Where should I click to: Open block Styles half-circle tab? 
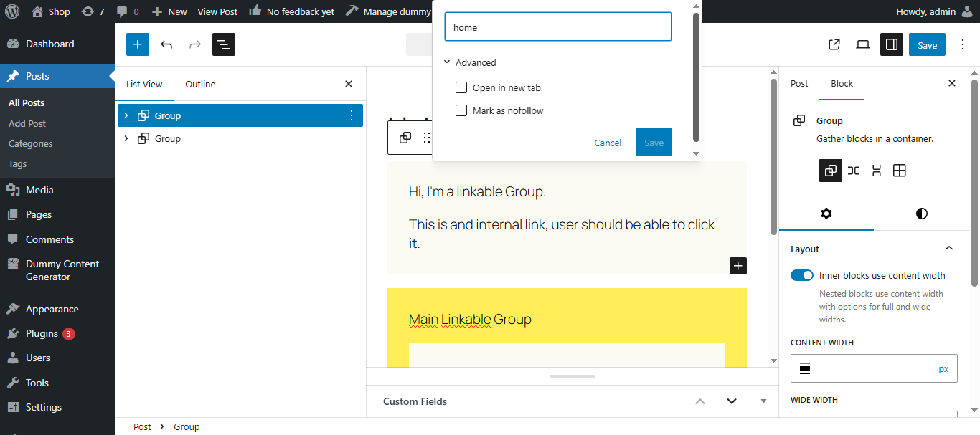922,214
